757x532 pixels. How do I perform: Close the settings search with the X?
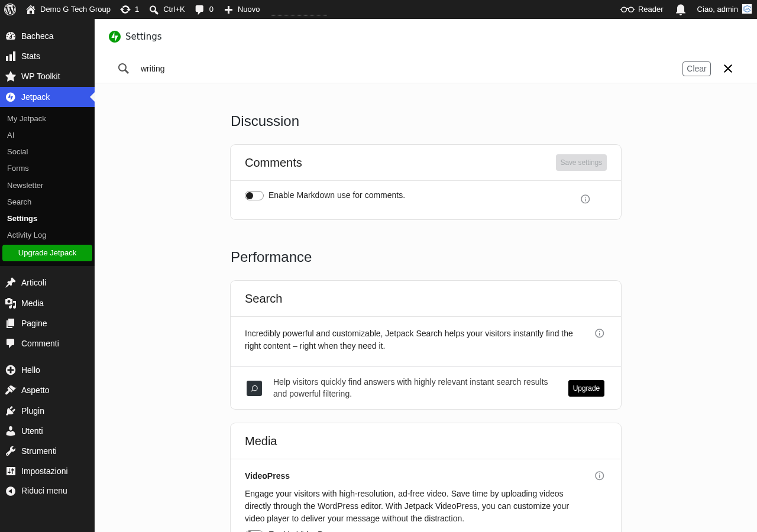[728, 69]
